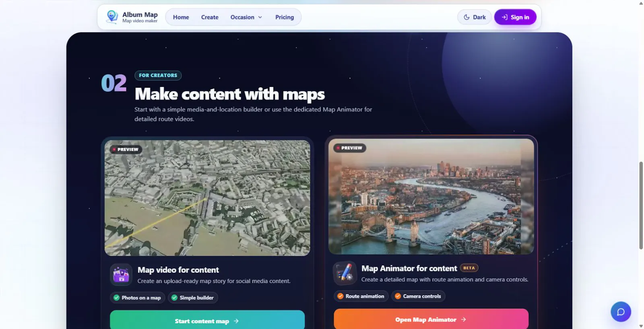Open the Map video preview thumbnail

coord(207,198)
